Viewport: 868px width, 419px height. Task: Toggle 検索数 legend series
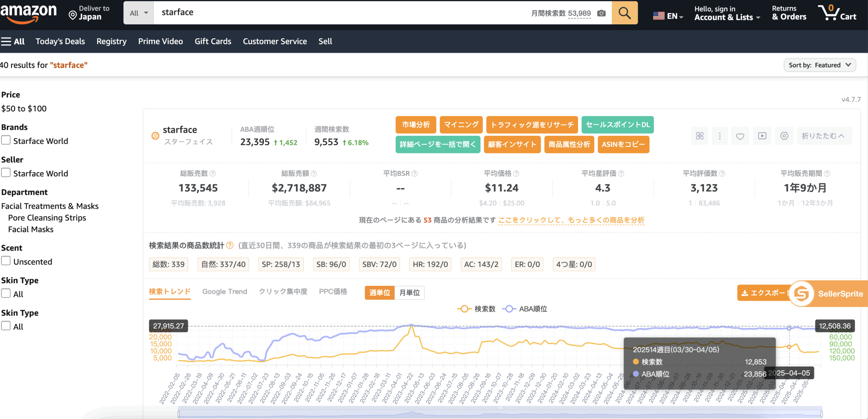(x=476, y=309)
